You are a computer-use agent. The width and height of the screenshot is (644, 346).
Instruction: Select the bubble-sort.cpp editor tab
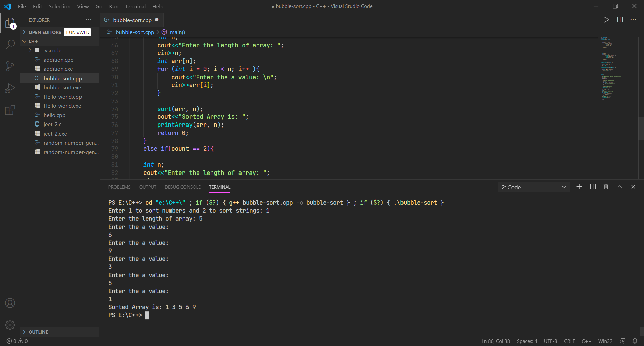click(131, 20)
